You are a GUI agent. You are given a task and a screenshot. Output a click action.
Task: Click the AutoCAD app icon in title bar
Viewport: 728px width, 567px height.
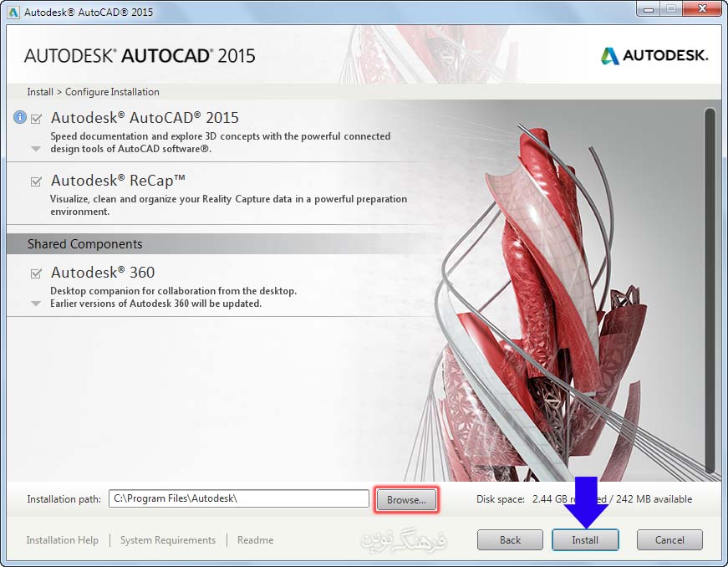click(x=13, y=12)
